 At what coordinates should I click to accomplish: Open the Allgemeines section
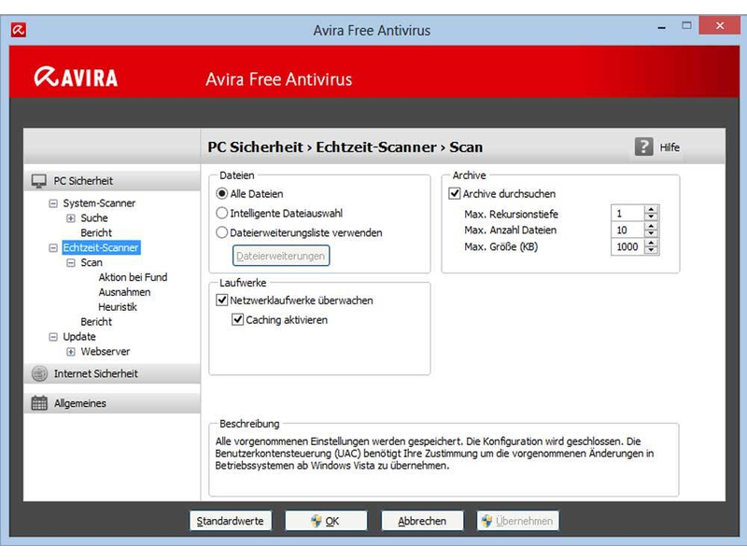(112, 403)
